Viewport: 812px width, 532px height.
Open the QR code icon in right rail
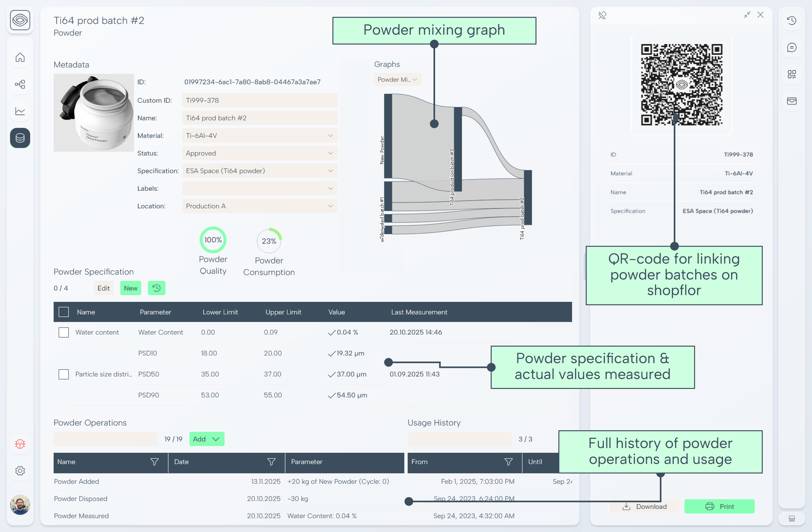point(792,74)
